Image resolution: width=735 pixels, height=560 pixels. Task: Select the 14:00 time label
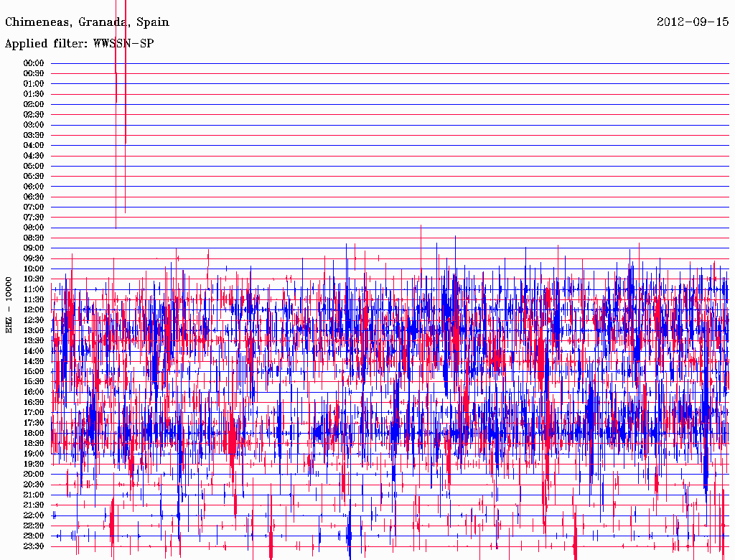pos(34,351)
